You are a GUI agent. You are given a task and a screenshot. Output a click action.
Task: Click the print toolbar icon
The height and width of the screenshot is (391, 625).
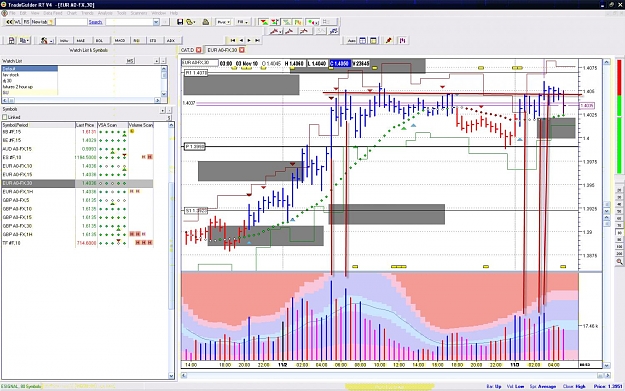[206, 22]
